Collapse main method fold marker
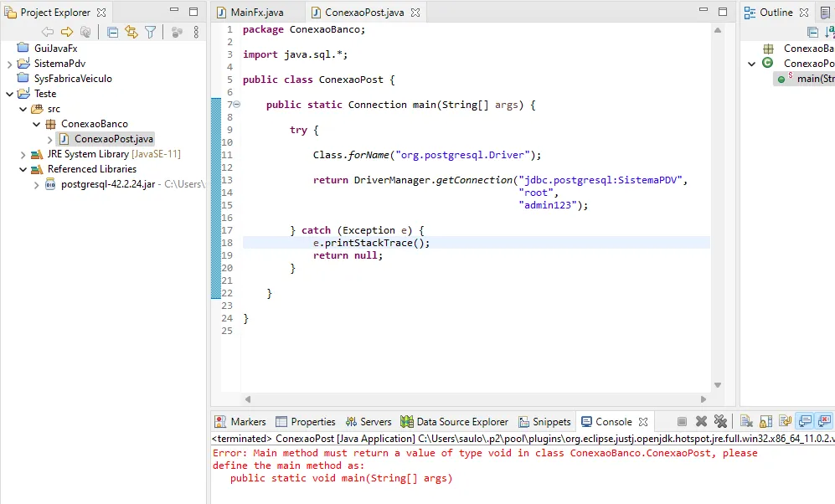Viewport: 835px width, 504px height. point(237,105)
